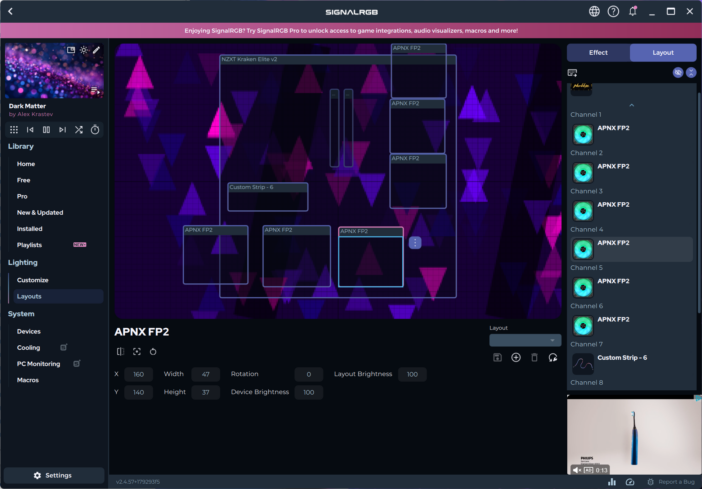Open the effect timer icon
Viewport: 702px width, 489px height.
tap(95, 130)
